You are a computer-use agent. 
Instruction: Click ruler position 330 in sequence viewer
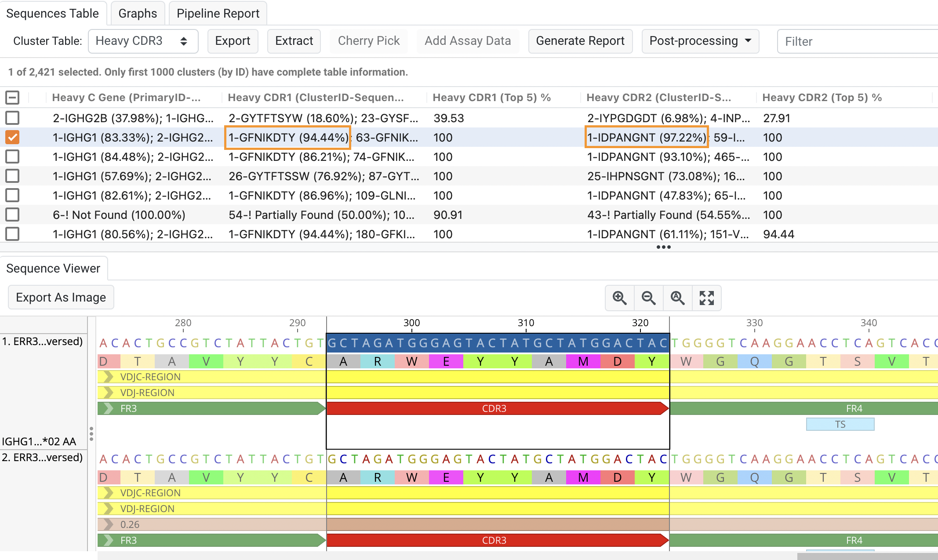tap(754, 323)
